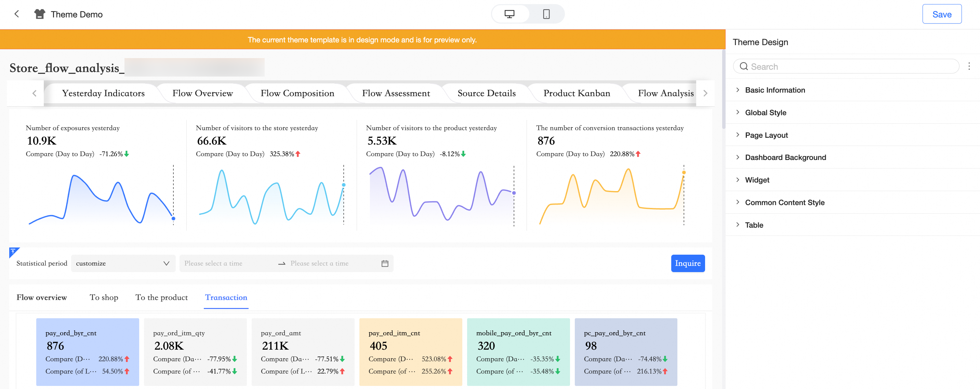
Task: Expand the Dashboard Background section
Action: (785, 158)
